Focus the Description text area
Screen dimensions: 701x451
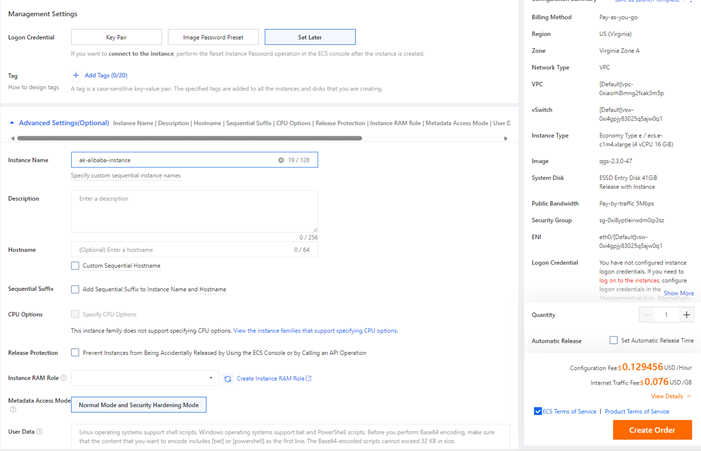(x=194, y=211)
